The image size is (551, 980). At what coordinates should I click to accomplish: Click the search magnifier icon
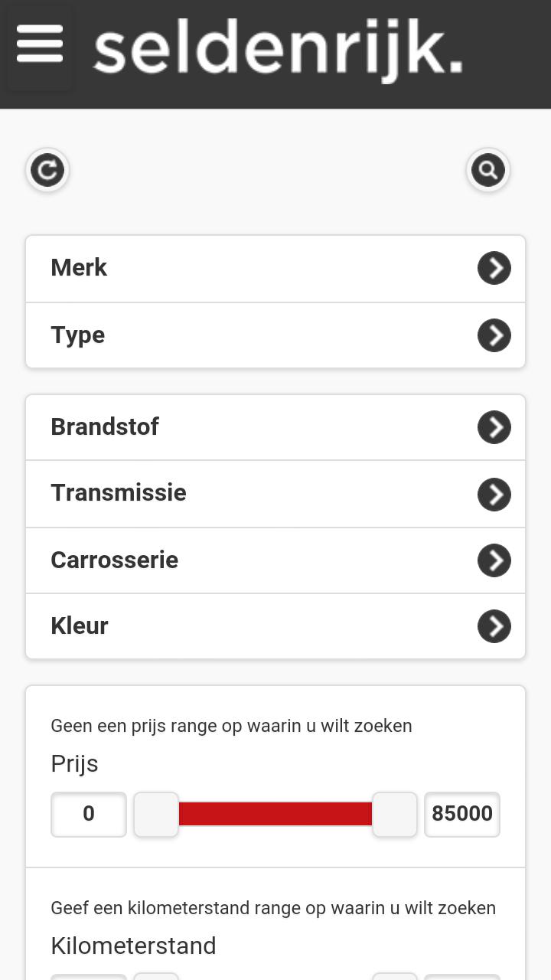(488, 170)
